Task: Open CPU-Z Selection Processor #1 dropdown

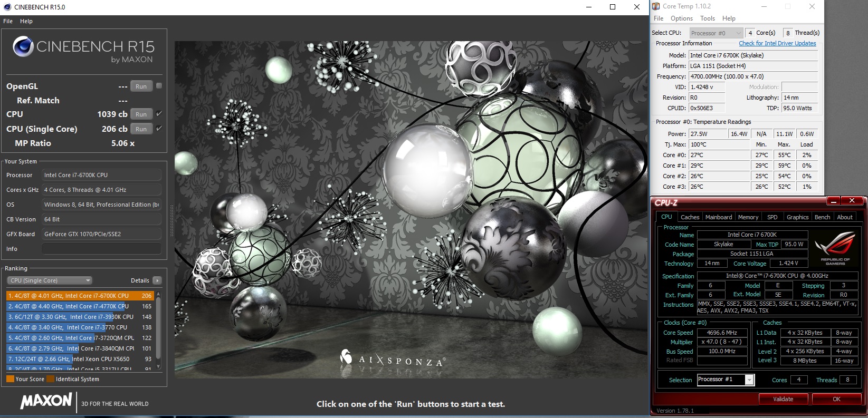Action: pos(726,380)
